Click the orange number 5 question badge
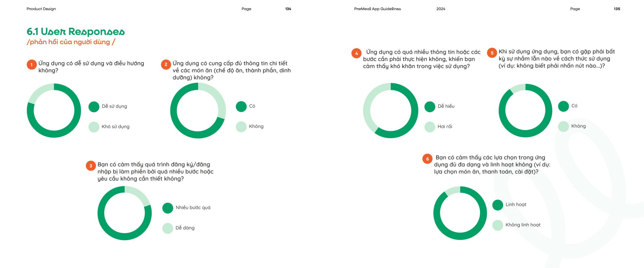This screenshot has height=268, width=644. click(492, 53)
